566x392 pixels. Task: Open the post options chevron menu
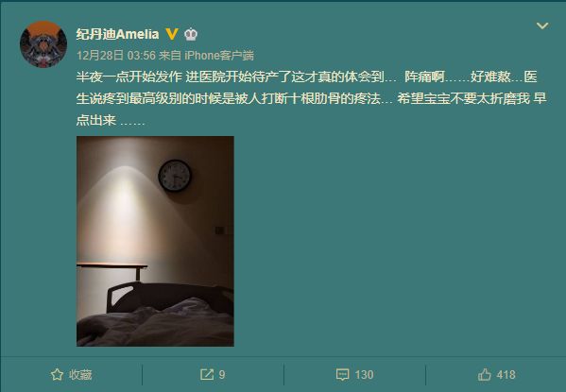pyautogui.click(x=542, y=26)
